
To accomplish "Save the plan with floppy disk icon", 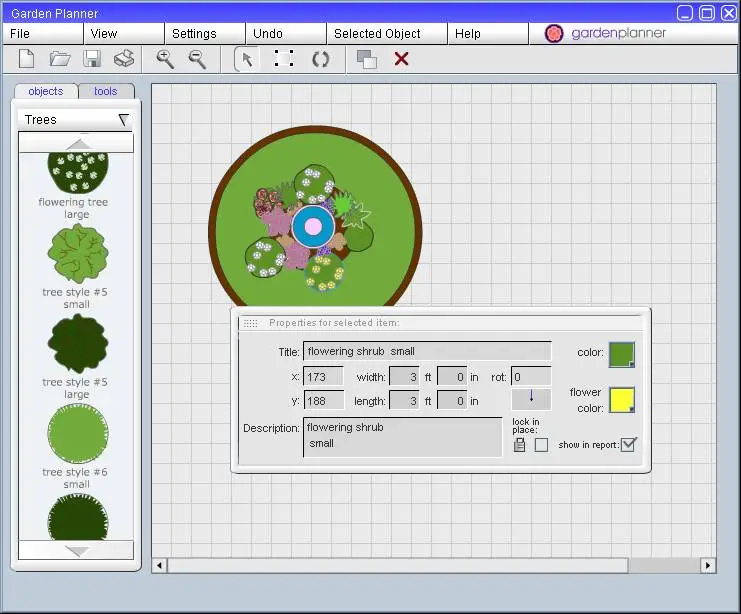I will (x=92, y=59).
